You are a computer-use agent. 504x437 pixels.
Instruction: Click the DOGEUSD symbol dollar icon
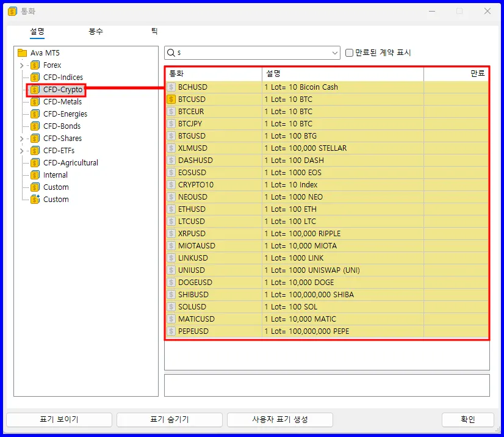click(x=171, y=283)
